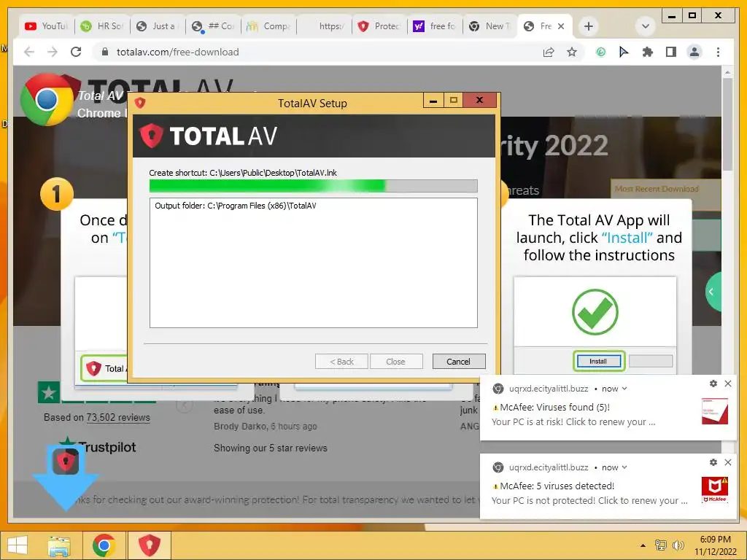Screen dimensions: 747x560
Task: Open the 73,502 reviews link
Action: [x=118, y=418]
